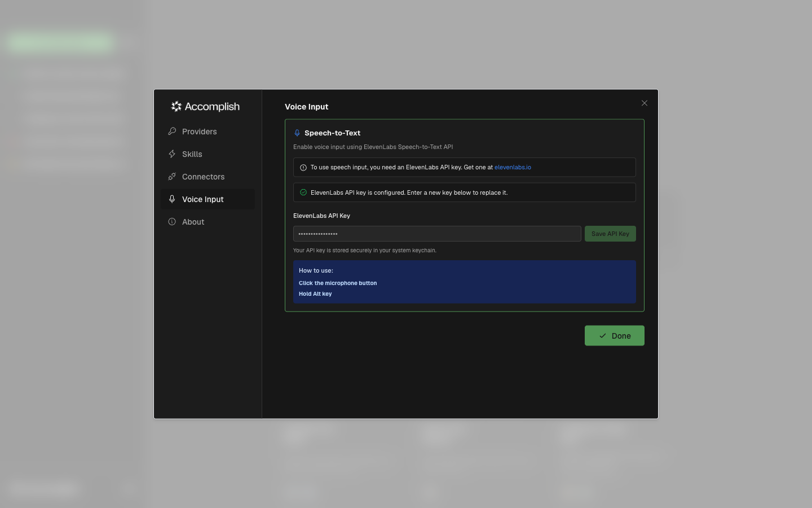Click the blue microphone icon beside Speech-to-Text
Screen dimensions: 812x508
[x=297, y=133]
